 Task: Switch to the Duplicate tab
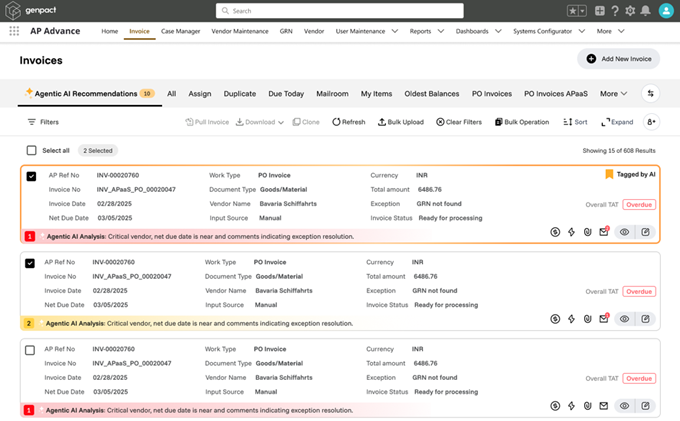pos(239,94)
